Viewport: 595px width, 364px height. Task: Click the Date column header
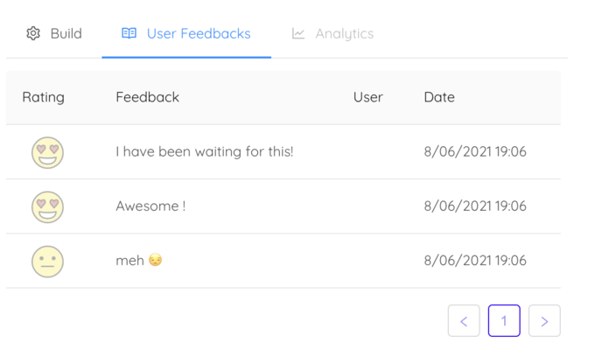click(439, 97)
